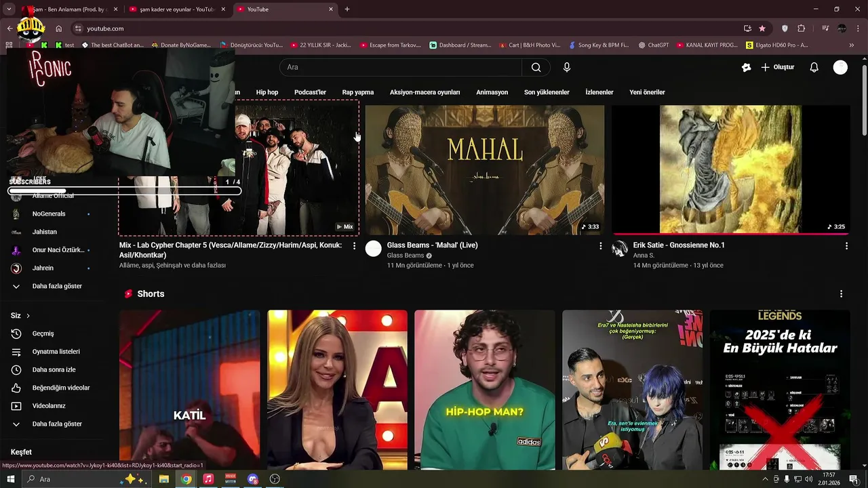
Task: Play the HİP-HOP MAN? short
Action: 484,390
